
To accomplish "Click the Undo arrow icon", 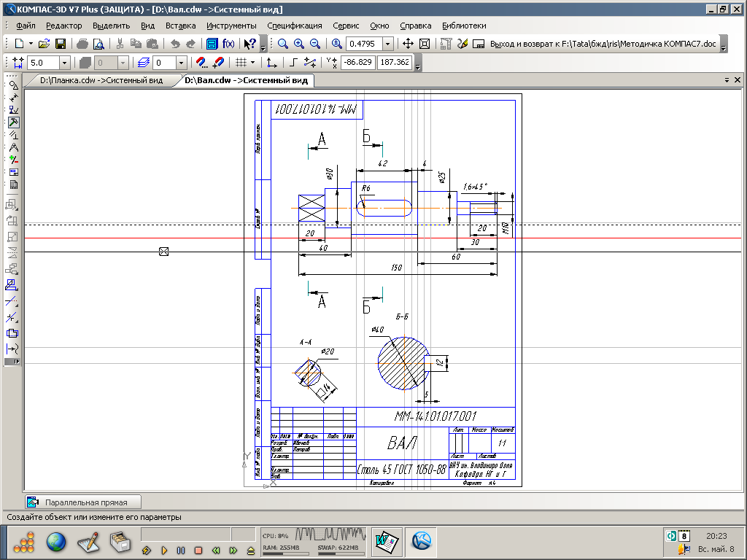I will (175, 44).
